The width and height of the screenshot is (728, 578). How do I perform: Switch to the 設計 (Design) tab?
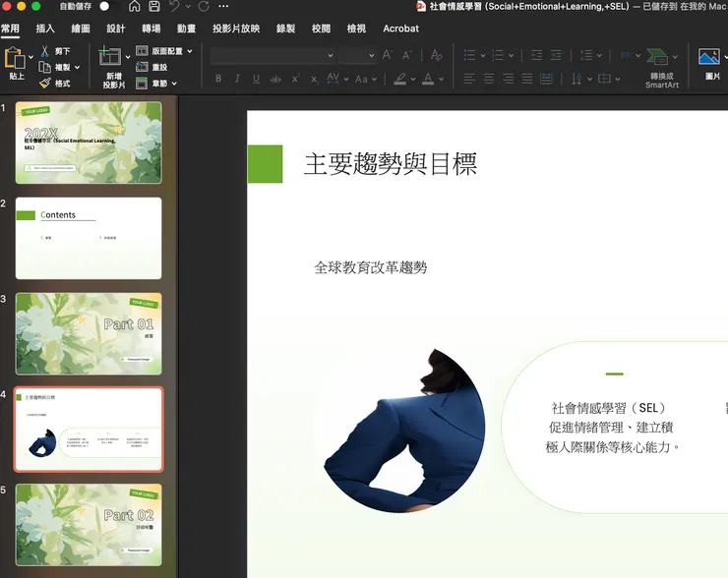pyautogui.click(x=116, y=29)
